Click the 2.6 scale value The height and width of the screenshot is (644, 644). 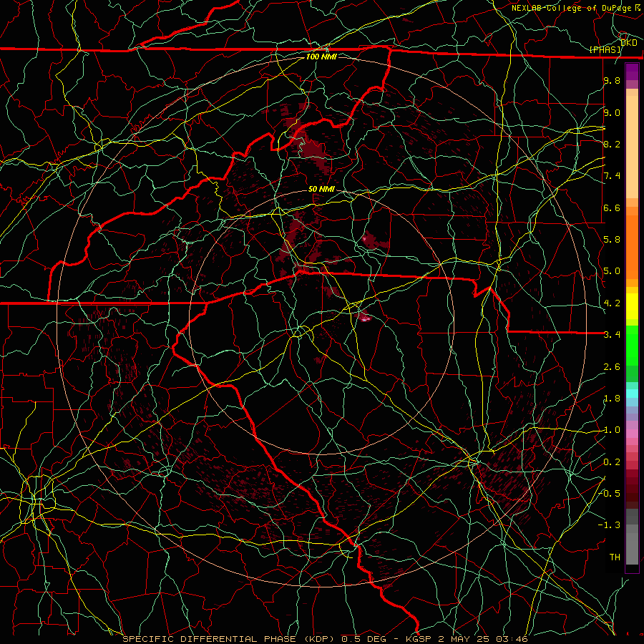tap(612, 367)
